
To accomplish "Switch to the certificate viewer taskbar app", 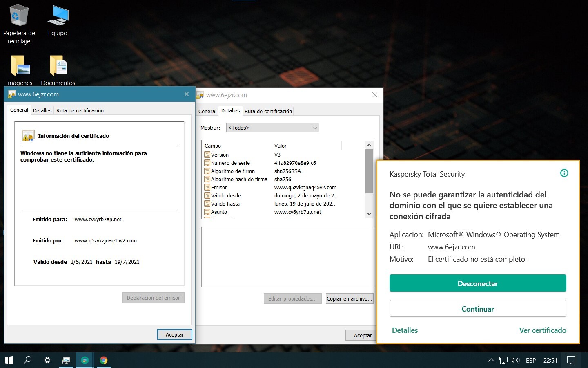I will coord(66,360).
